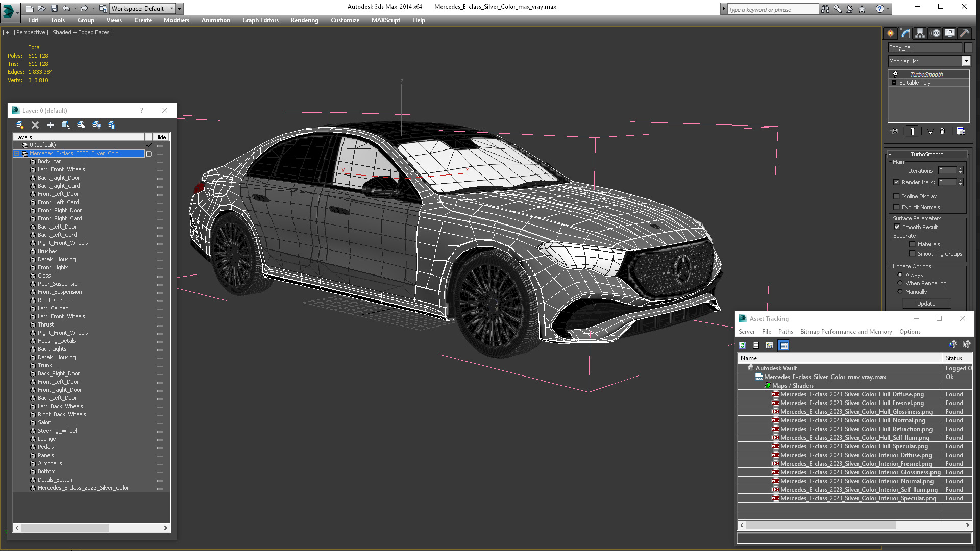
Task: Click Add Selected Objects plus icon
Action: (51, 125)
